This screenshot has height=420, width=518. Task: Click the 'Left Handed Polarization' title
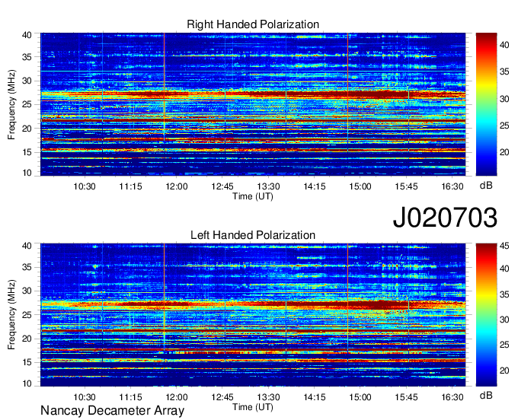pos(253,235)
